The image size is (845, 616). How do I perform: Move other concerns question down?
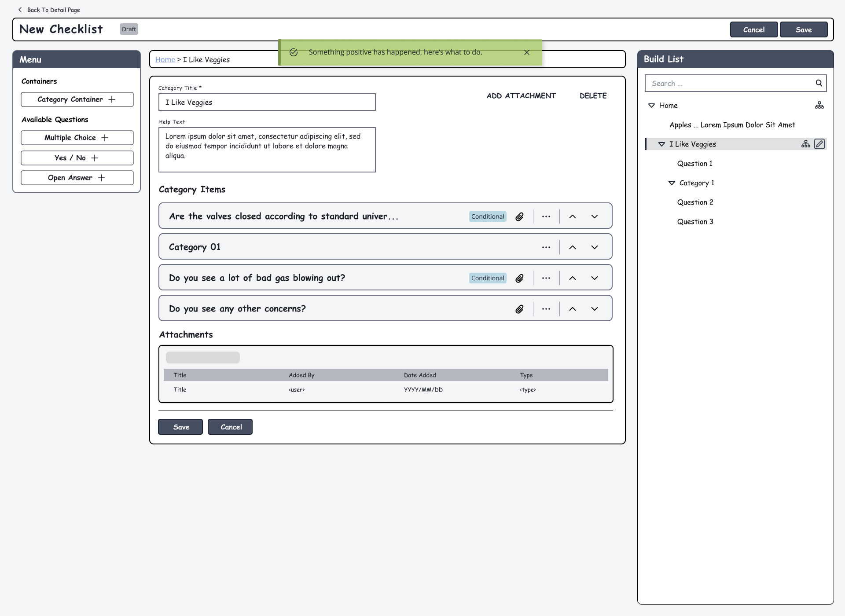click(x=595, y=309)
